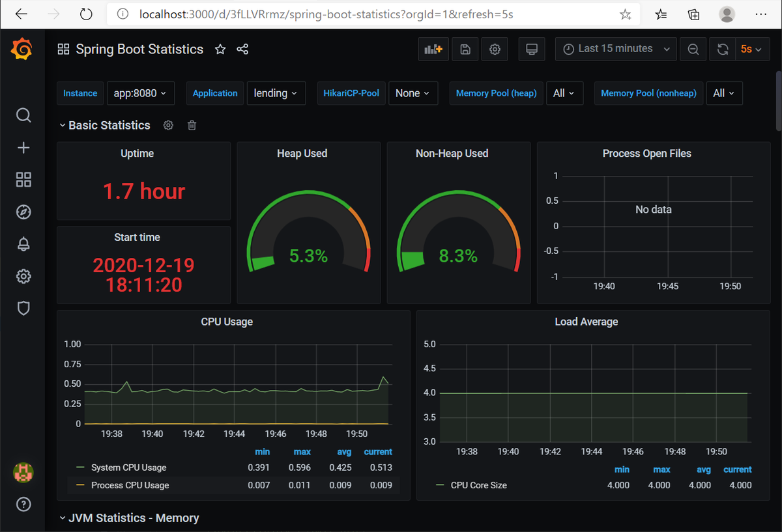The height and width of the screenshot is (532, 782).
Task: Open the browser more options menu
Action: coord(760,14)
